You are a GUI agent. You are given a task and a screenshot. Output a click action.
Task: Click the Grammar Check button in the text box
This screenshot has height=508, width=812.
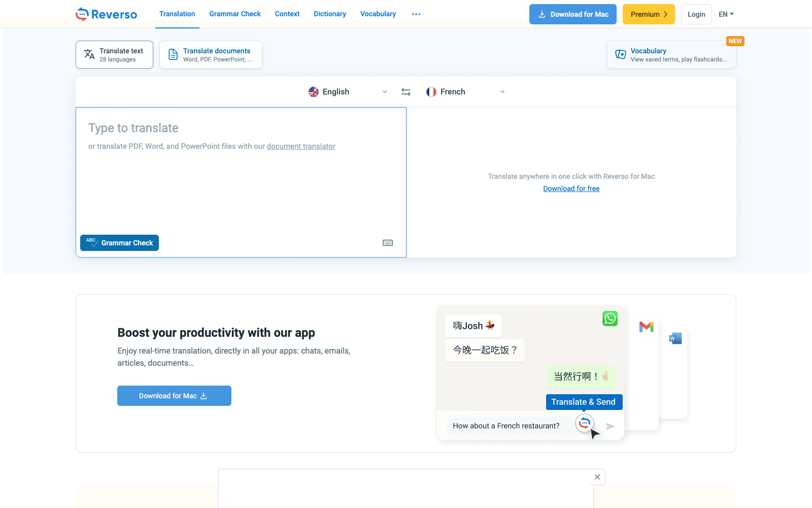[119, 243]
